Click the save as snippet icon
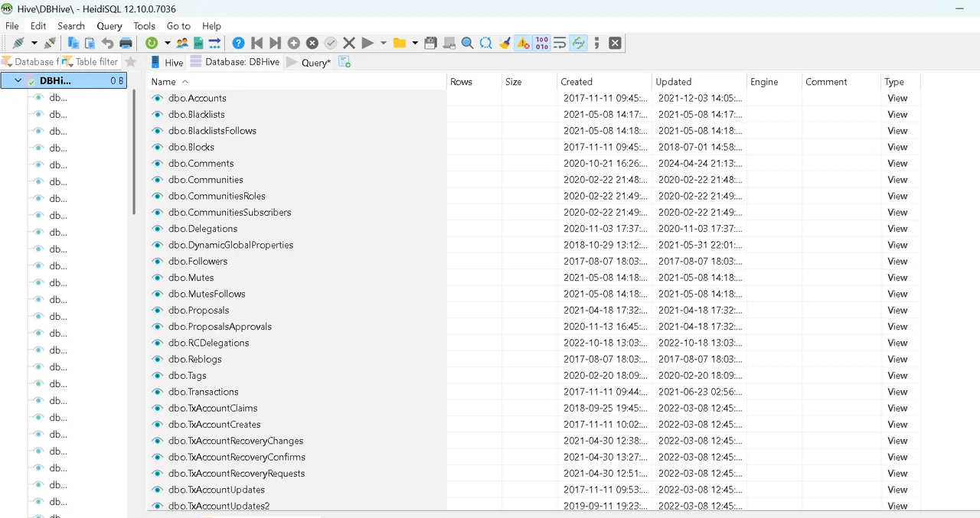The height and width of the screenshot is (518, 980). click(449, 43)
